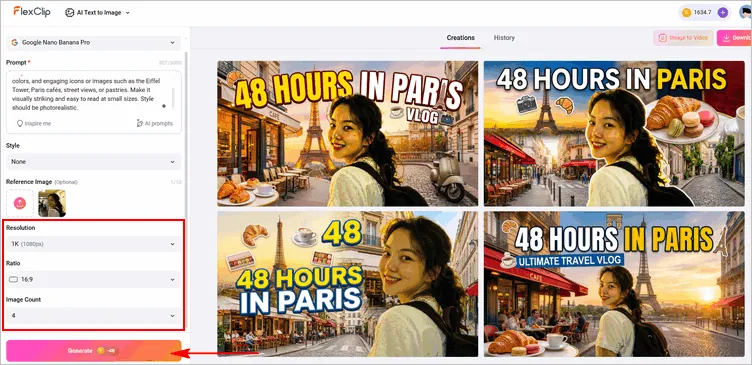Switch to the Creations tab
752x365 pixels.
460,37
